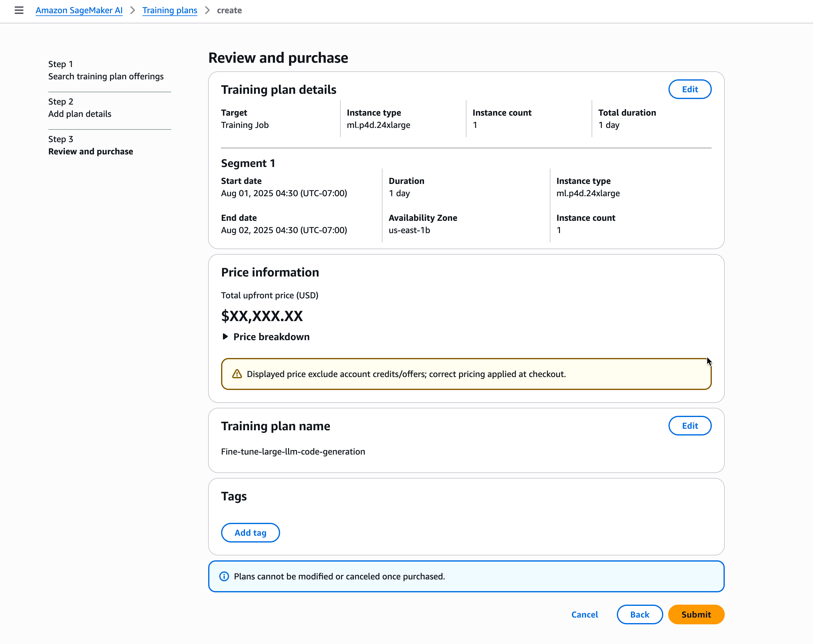Open the Training plans breadcrumb link
Screen dimensions: 813x644
click(x=170, y=10)
